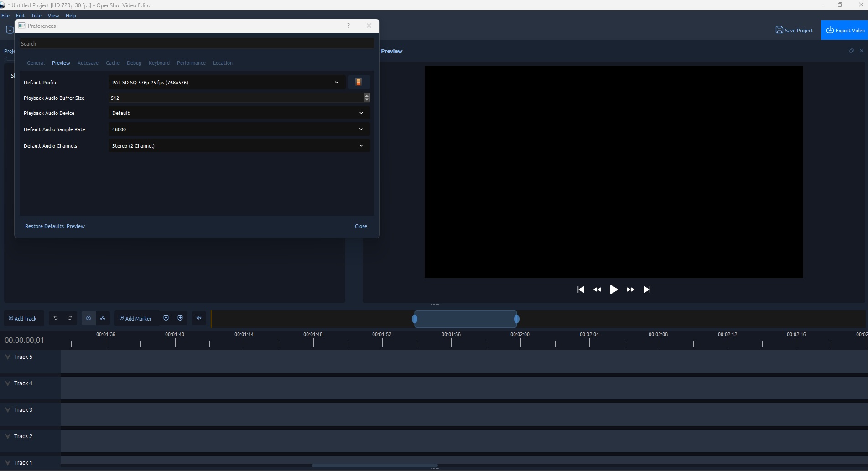Image resolution: width=868 pixels, height=471 pixels.
Task: Open the Default Profile dropdown
Action: 227,83
